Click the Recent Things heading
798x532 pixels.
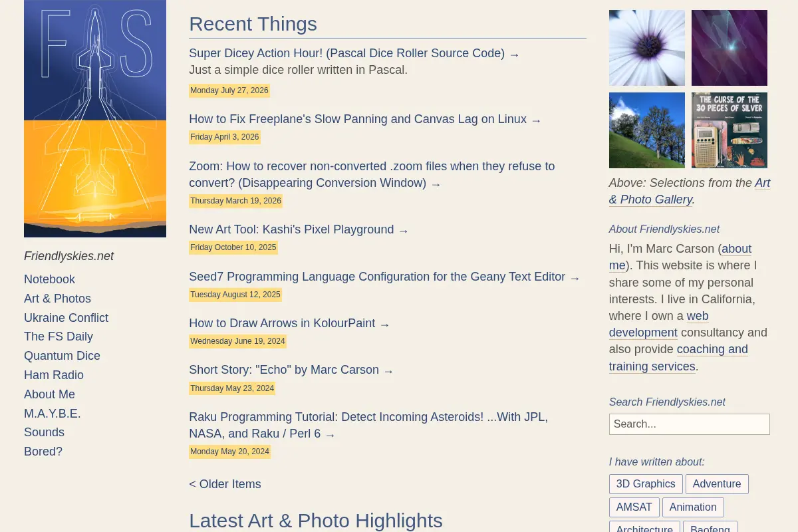[x=253, y=24]
